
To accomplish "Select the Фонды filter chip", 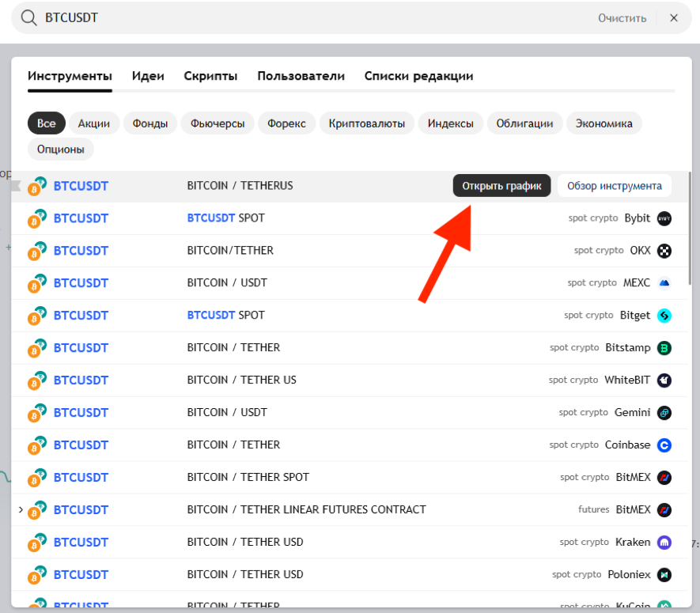I will [x=150, y=123].
